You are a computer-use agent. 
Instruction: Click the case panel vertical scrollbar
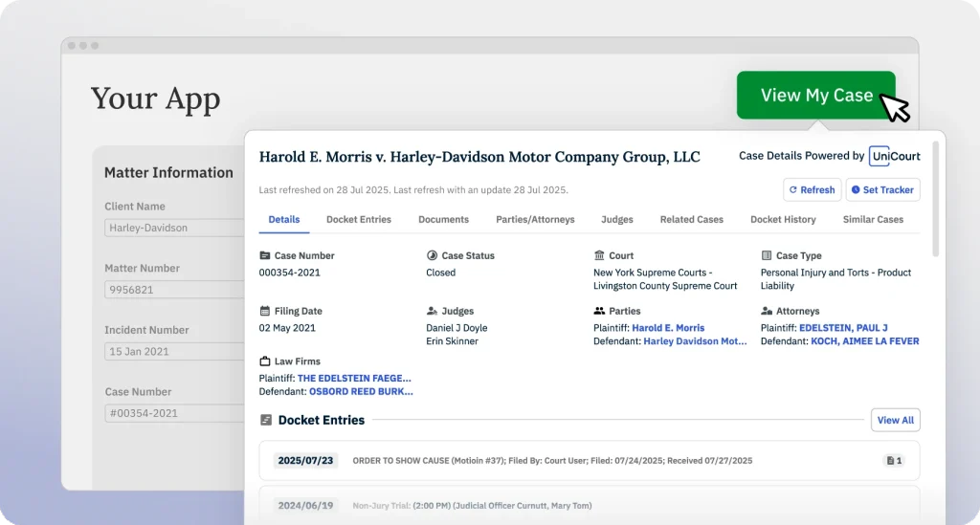(936, 199)
